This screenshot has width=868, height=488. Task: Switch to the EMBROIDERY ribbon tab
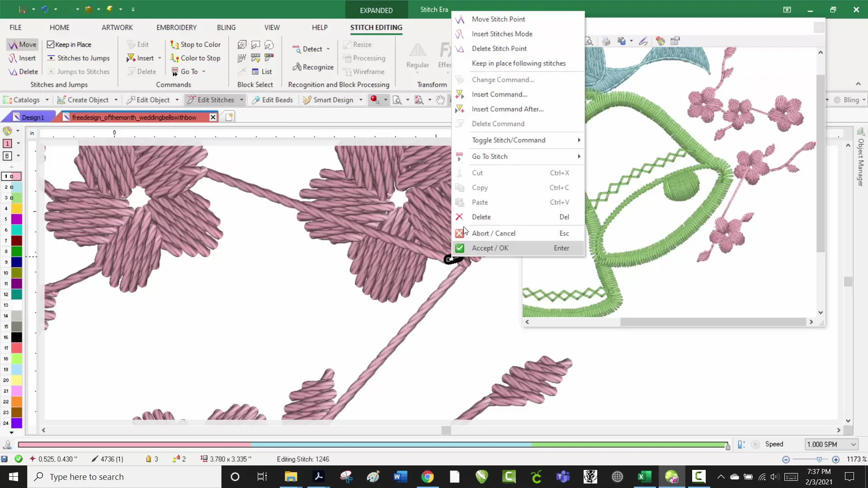[176, 27]
